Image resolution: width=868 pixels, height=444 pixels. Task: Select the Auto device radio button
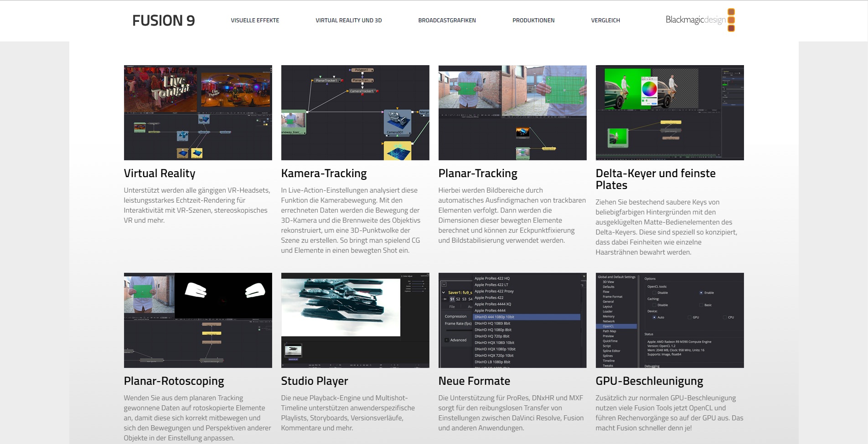pos(654,317)
